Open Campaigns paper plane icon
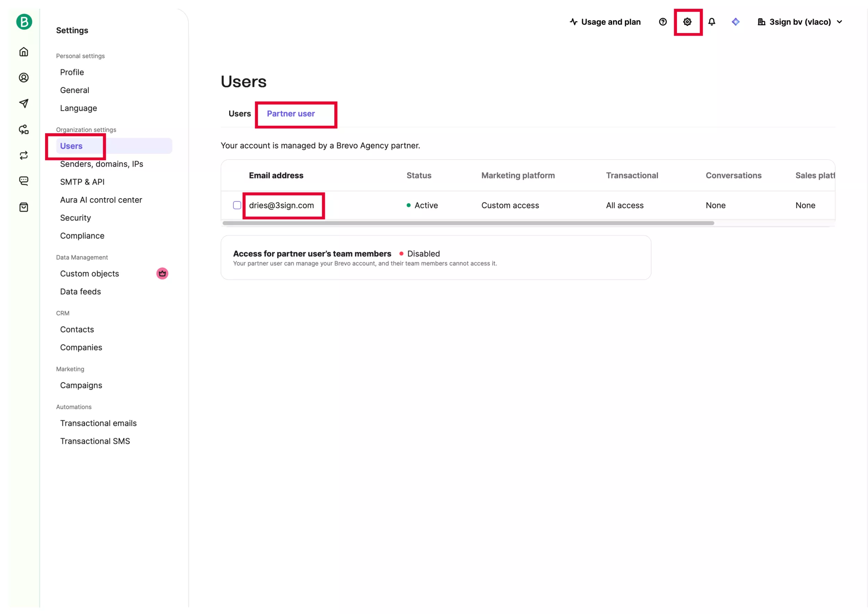The image size is (868, 614). coord(24,103)
